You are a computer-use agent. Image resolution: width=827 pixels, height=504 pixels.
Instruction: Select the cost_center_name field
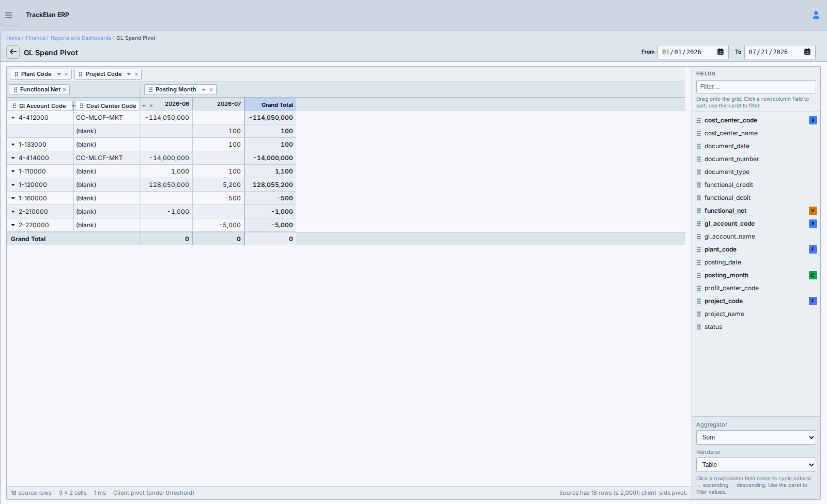click(731, 133)
